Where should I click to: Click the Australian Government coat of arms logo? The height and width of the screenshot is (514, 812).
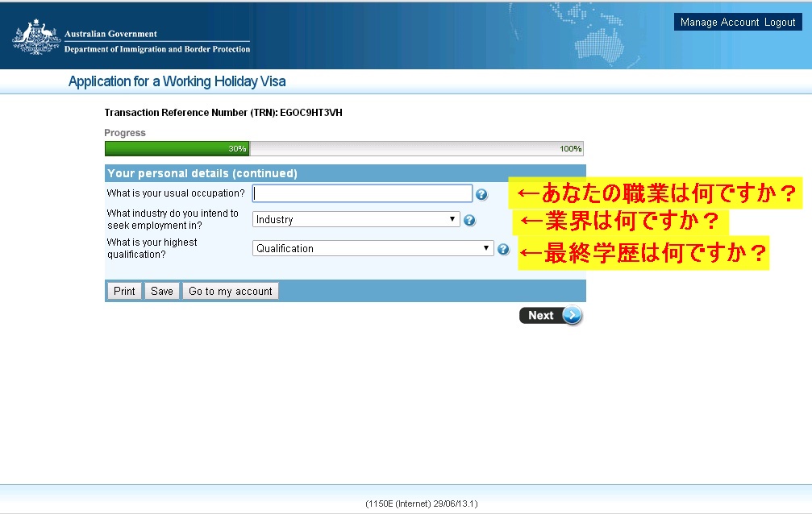click(x=36, y=37)
